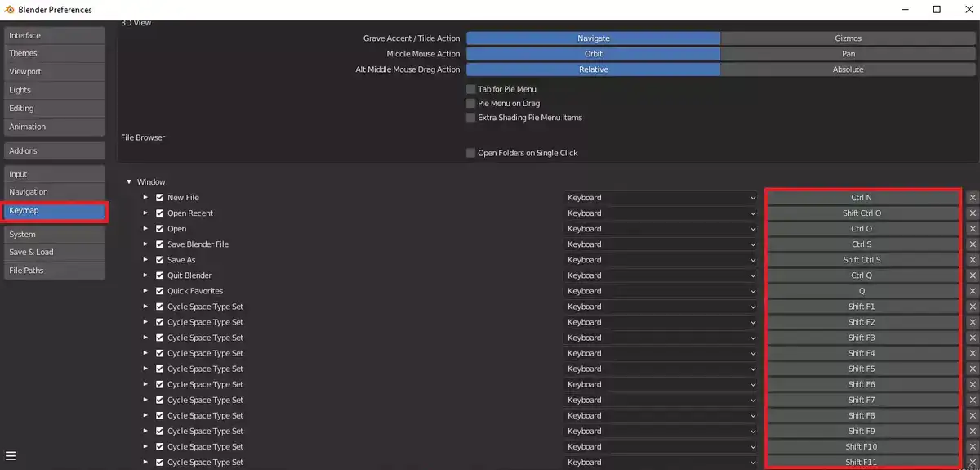Change the Ctrl Q shortcut field
The height and width of the screenshot is (470, 980).
862,275
